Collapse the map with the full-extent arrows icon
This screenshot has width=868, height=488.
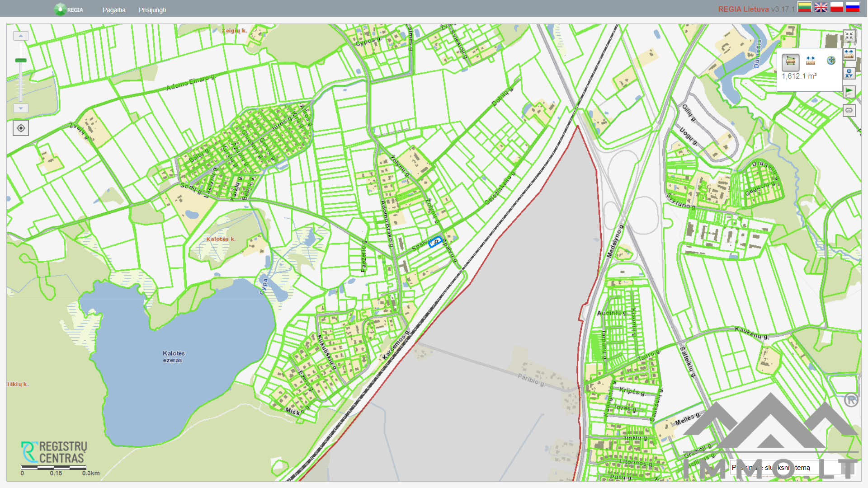[x=849, y=36]
